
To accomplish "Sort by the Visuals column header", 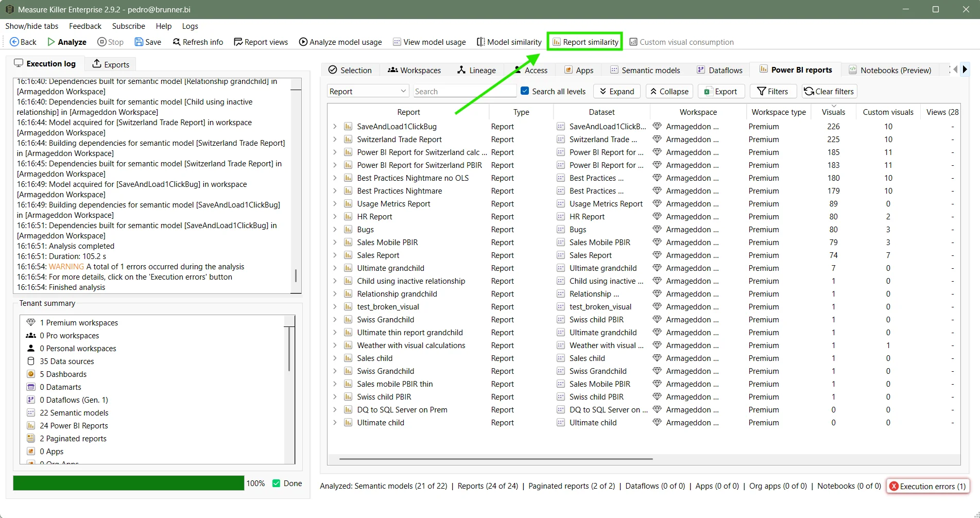I will point(833,112).
